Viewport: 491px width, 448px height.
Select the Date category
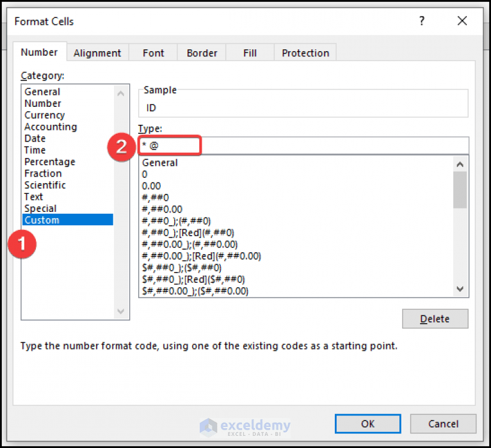[68, 138]
